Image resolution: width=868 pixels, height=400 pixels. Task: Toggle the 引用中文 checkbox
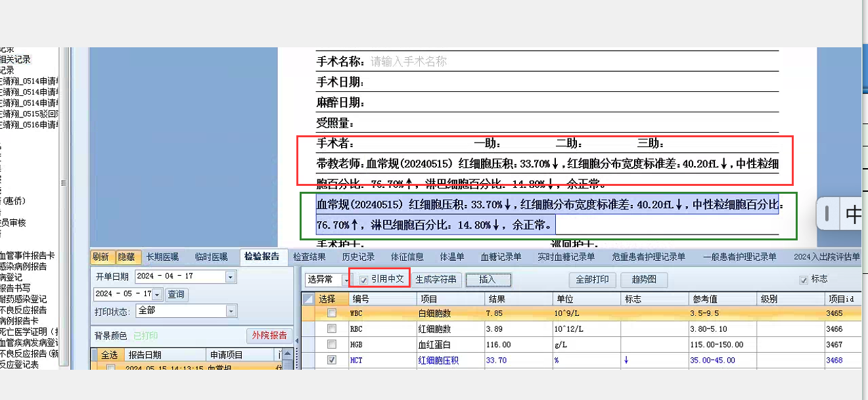tap(363, 279)
